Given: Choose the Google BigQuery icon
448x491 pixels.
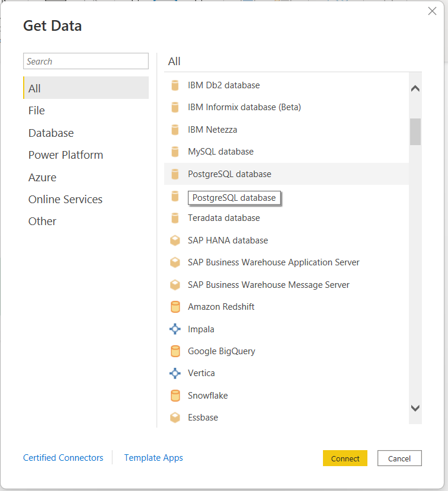Looking at the screenshot, I should tap(175, 351).
